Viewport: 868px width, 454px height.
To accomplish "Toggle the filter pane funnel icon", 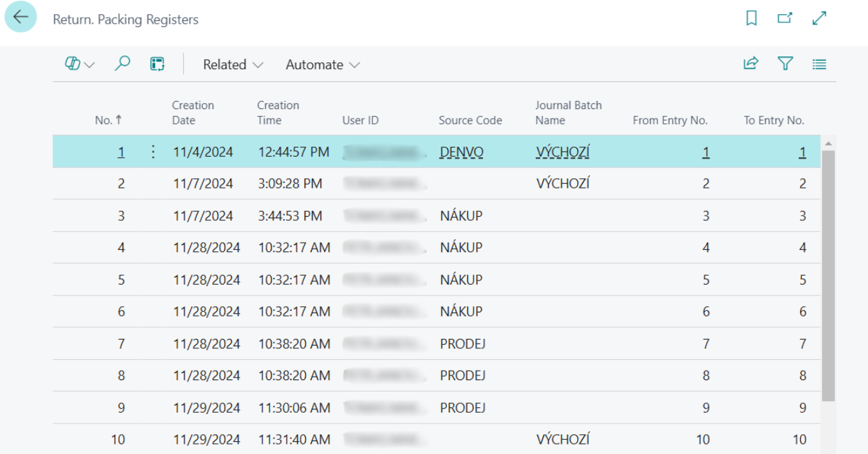I will coord(785,64).
